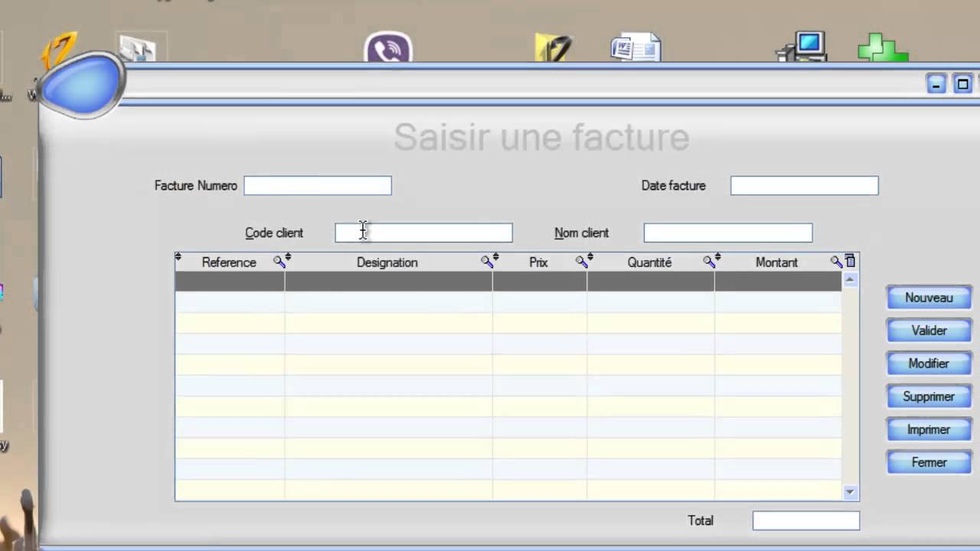Click table scrollbar up arrow
The height and width of the screenshot is (551, 980).
click(x=850, y=280)
